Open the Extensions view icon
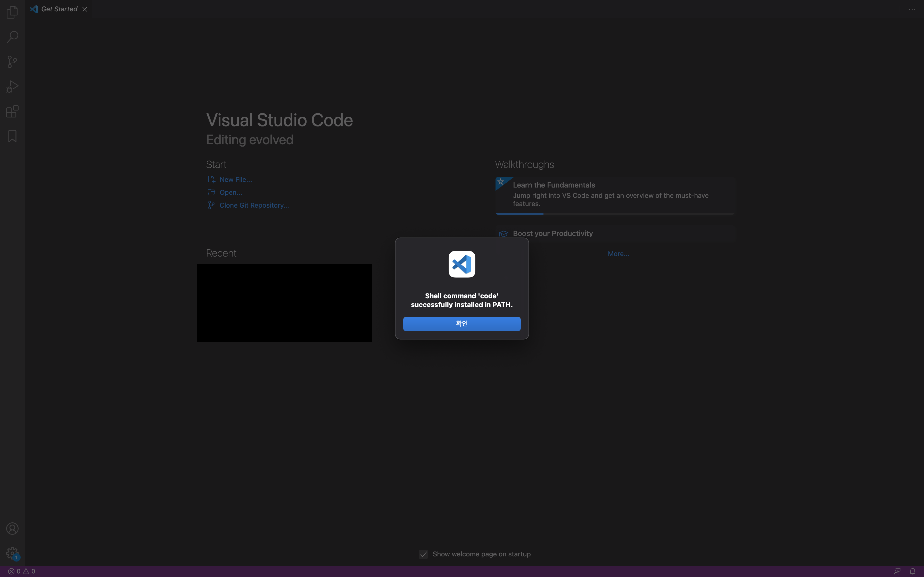The height and width of the screenshot is (577, 924). (12, 112)
